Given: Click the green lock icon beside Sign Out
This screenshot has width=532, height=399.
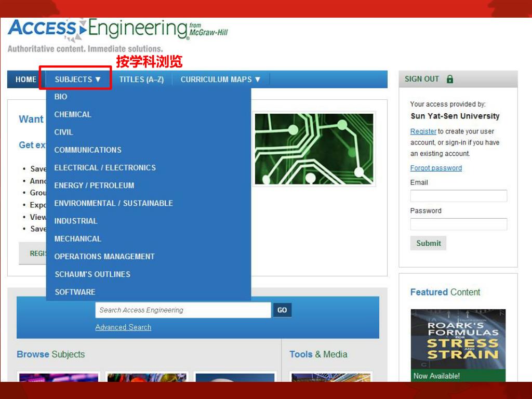Looking at the screenshot, I should [450, 79].
